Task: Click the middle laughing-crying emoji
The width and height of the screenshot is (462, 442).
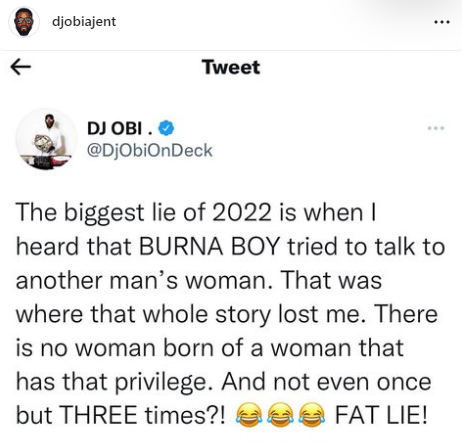Action: 280,415
